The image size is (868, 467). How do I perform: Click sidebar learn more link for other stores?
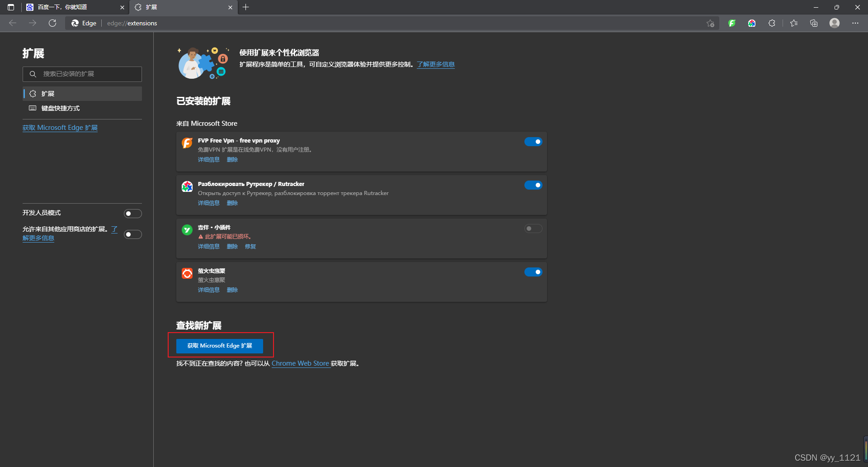tap(38, 238)
